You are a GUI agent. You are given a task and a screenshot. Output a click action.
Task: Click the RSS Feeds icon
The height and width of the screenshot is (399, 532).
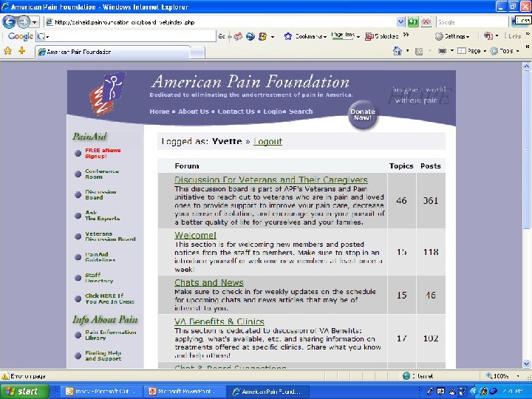tap(419, 51)
